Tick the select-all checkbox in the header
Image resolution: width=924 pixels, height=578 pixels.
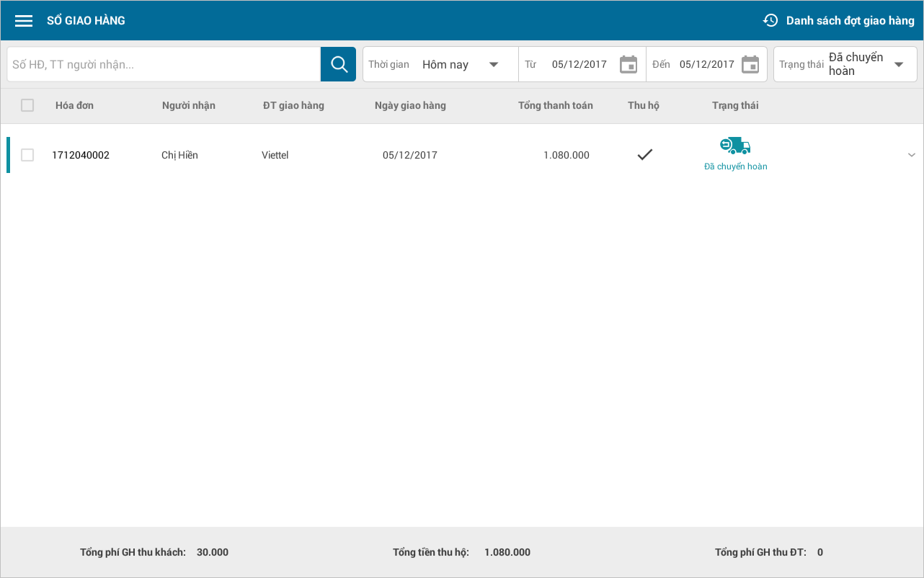(x=27, y=105)
